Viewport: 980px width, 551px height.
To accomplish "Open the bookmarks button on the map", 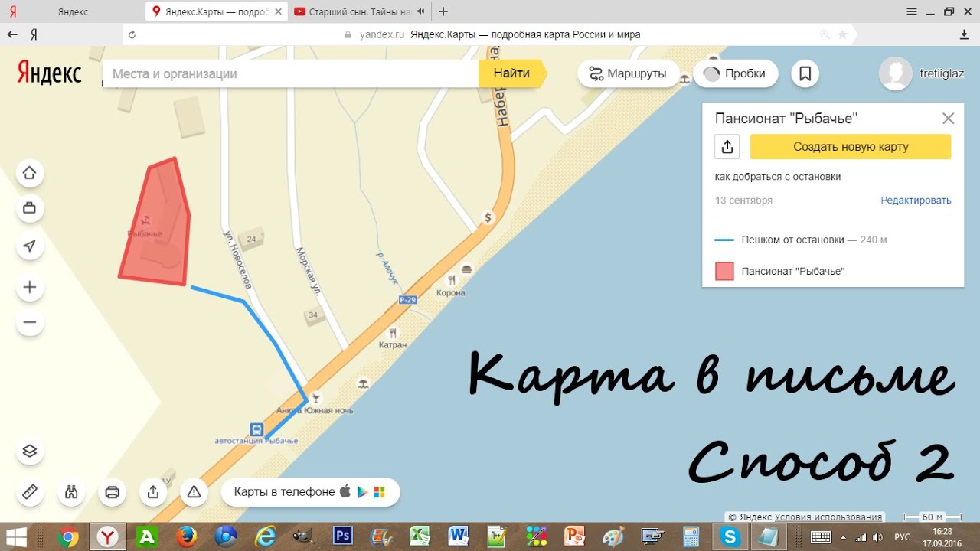I will pyautogui.click(x=805, y=73).
